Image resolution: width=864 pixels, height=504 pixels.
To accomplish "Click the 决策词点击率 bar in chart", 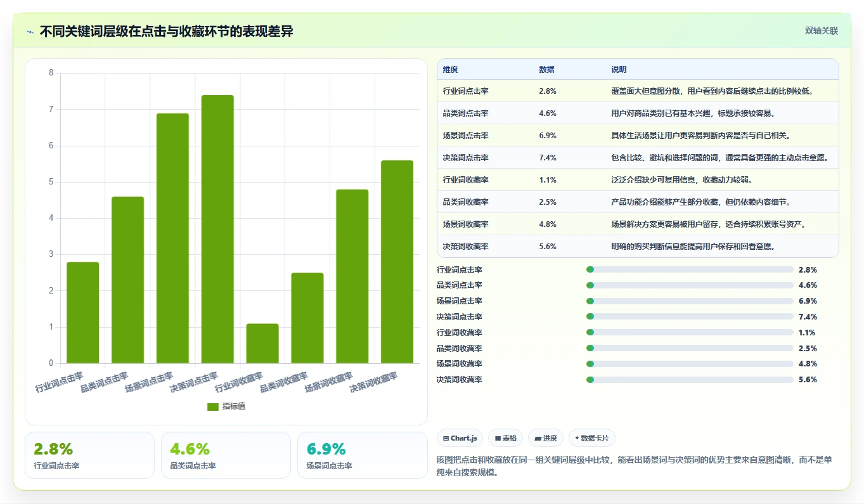I will pos(217,229).
